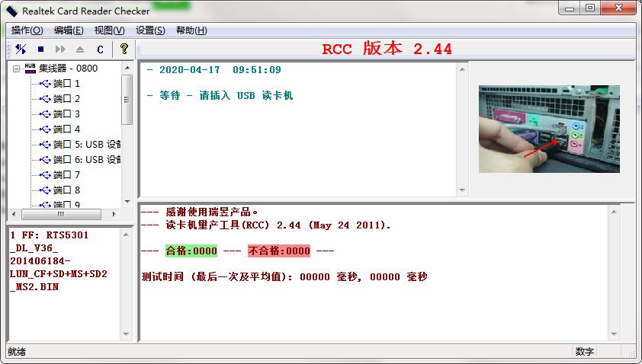Click the USB icon for 端口 7
This screenshot has width=642, height=364.
(45, 175)
